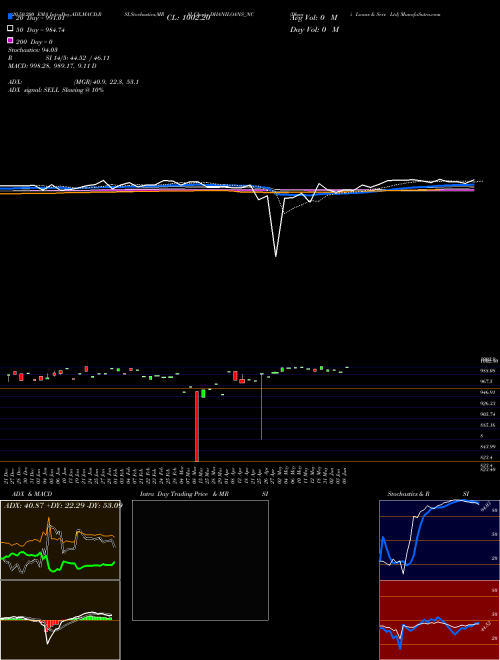Click the ADX (MGR) values line
Viewport: 500px width, 660px height.
[x=73, y=82]
